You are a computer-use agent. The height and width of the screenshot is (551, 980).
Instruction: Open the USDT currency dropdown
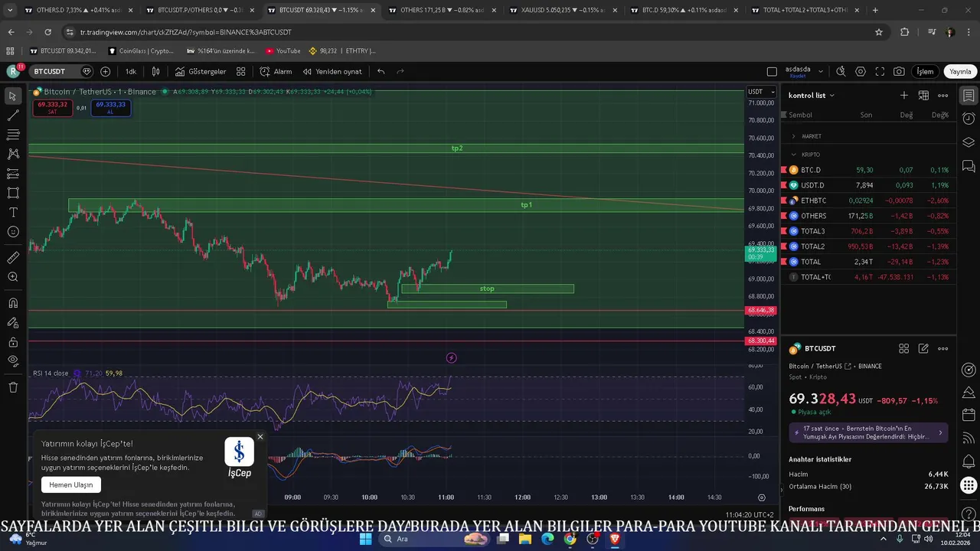click(x=759, y=92)
